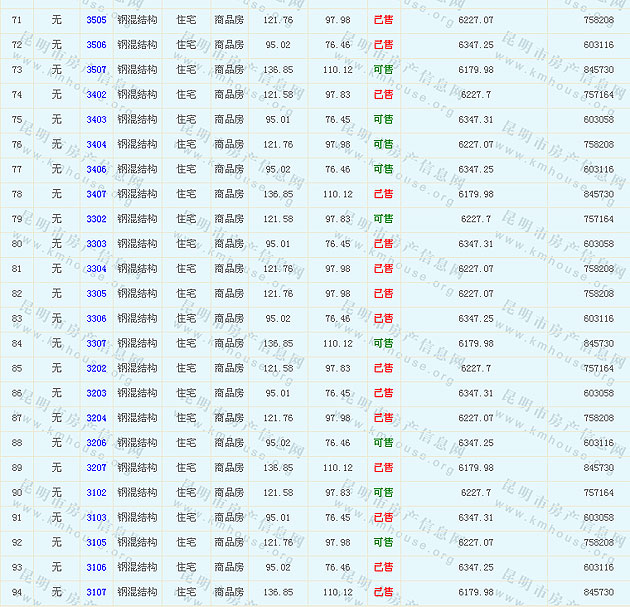
Task: Click unit 3304 link
Action: 96,269
